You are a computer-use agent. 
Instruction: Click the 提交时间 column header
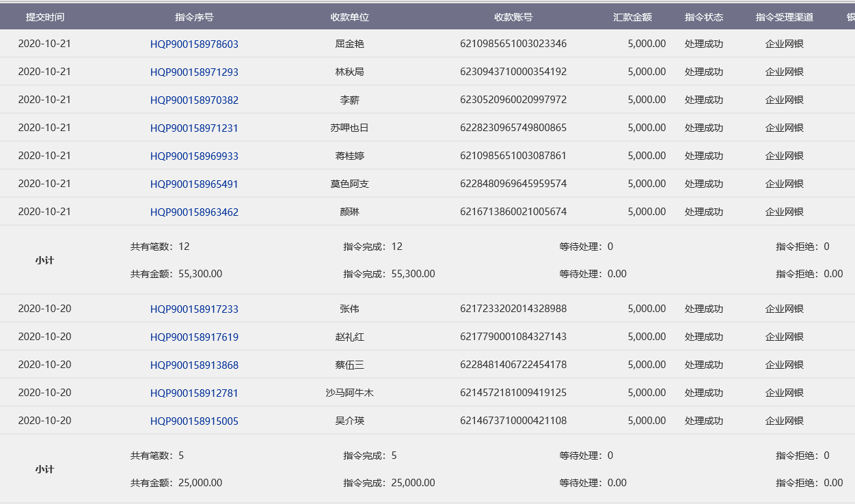pos(44,17)
